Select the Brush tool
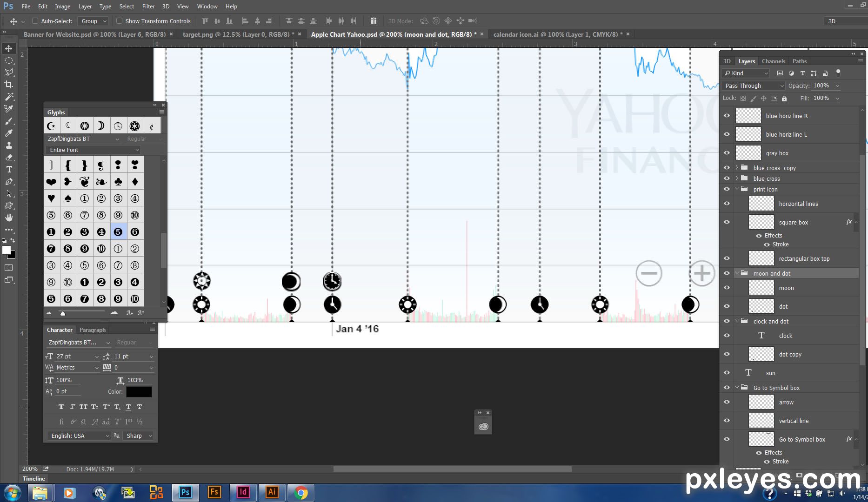868x502 pixels. point(9,121)
